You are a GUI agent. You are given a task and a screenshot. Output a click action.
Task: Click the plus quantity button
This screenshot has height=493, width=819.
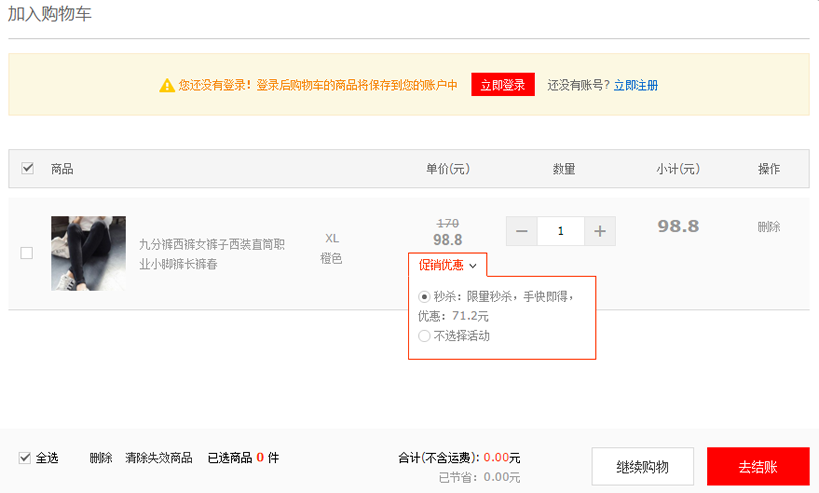[x=600, y=231]
